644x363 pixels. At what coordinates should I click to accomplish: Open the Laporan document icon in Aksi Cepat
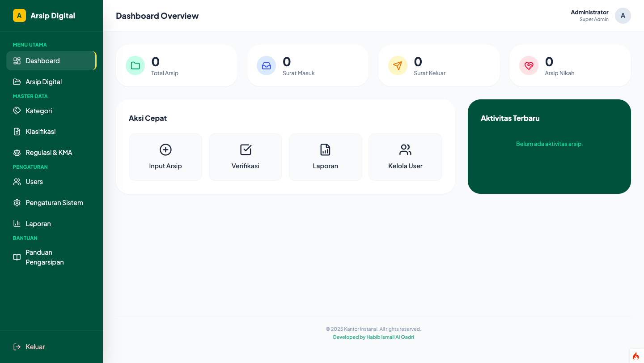click(325, 149)
